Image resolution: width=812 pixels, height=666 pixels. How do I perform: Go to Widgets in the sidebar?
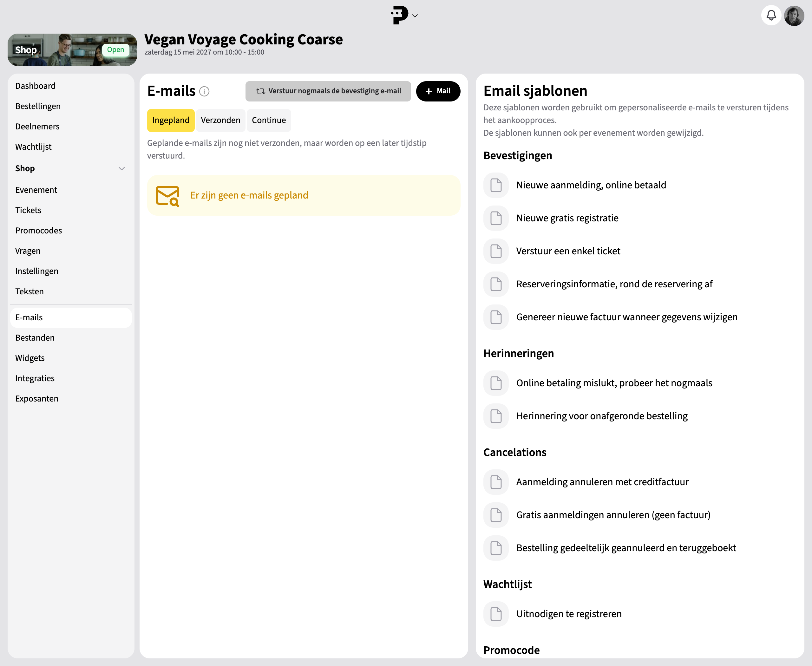(x=71, y=358)
